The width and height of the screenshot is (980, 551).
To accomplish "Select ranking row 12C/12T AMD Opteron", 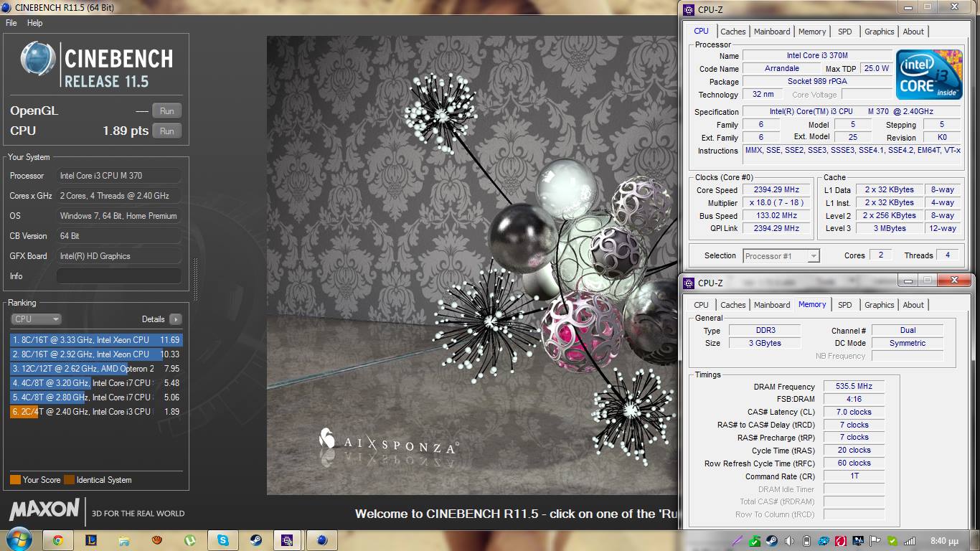I will (x=96, y=369).
